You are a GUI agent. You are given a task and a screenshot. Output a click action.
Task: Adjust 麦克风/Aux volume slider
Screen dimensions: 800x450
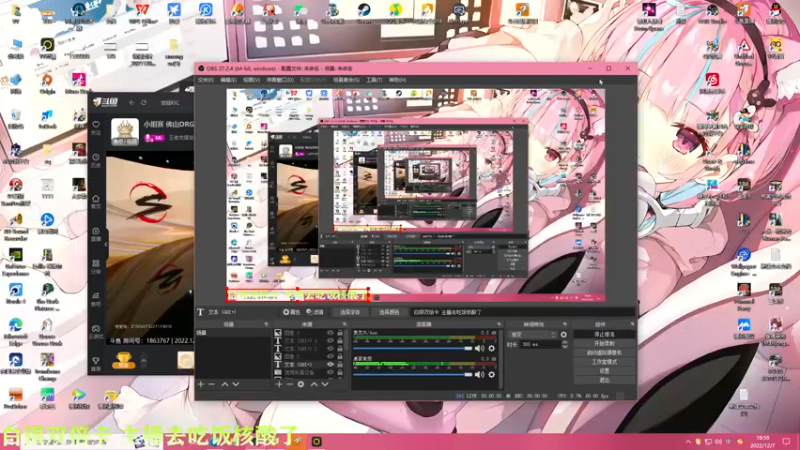click(413, 348)
